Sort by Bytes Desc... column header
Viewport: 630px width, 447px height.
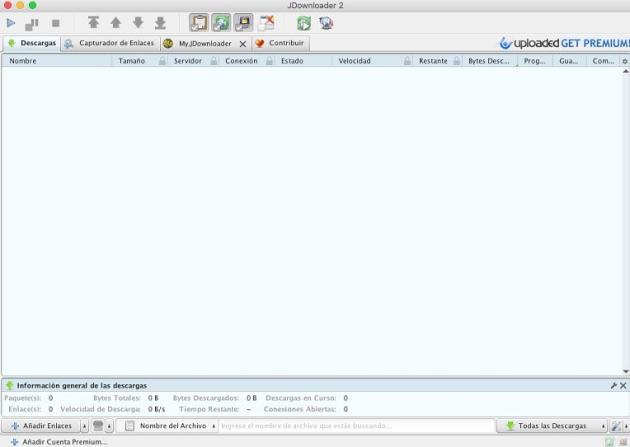489,61
